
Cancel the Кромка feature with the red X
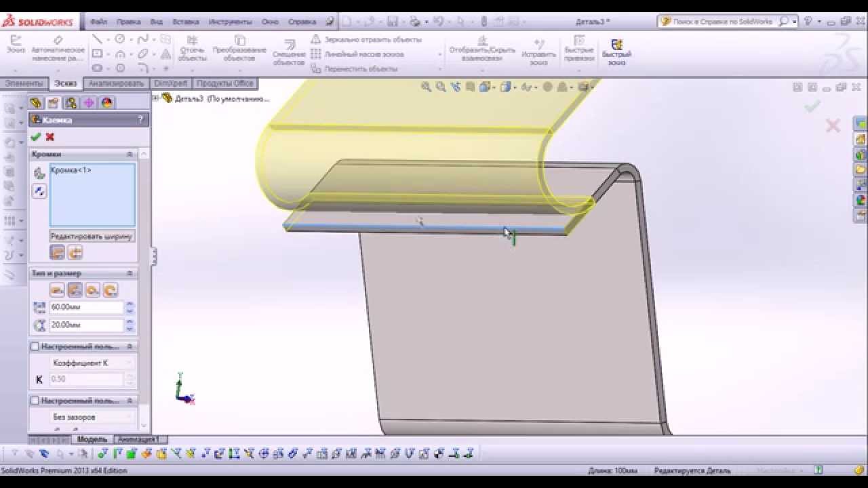50,137
